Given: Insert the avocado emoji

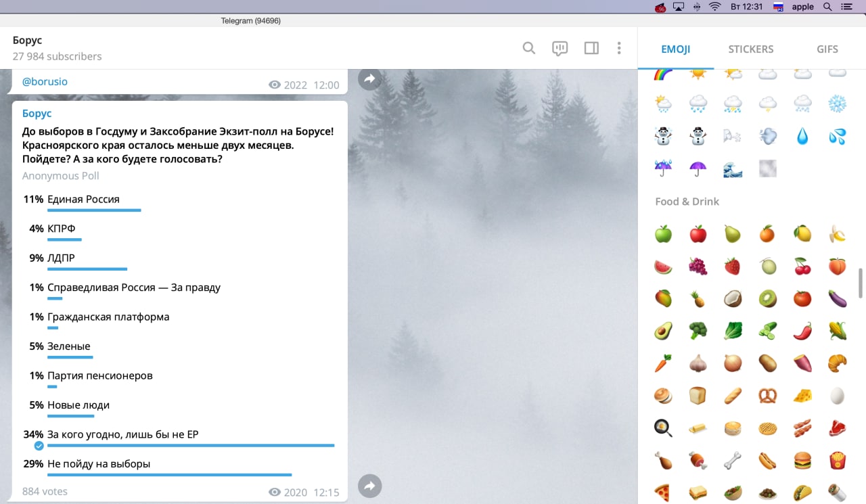Looking at the screenshot, I should point(663,331).
